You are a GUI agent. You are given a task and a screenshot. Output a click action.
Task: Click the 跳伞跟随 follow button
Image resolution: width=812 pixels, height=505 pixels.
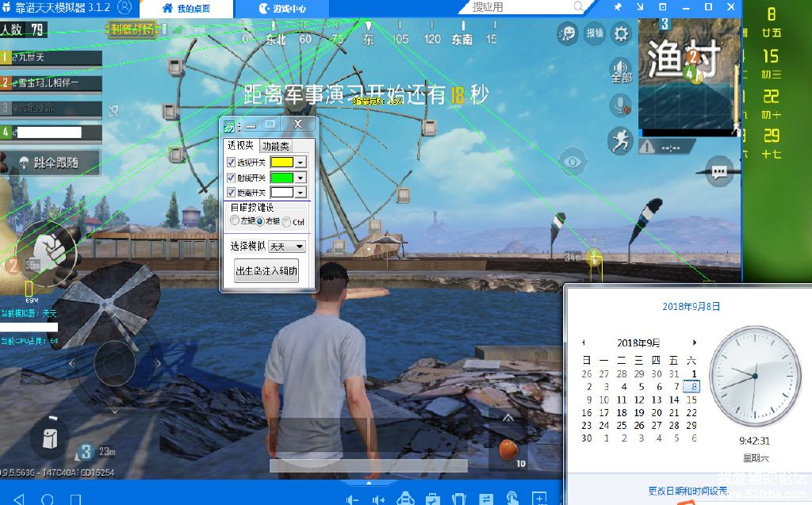tap(50, 163)
